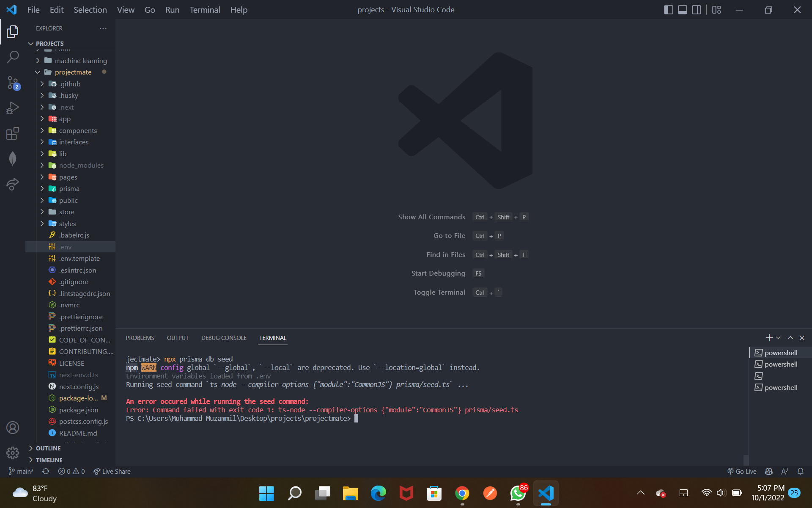Launch a new terminal with the plus icon
This screenshot has height=508, width=812.
point(769,337)
